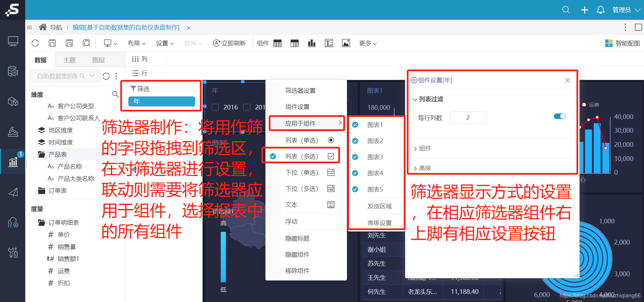Viewport: 644px width, 302px height.
Task: Click the 导航 home icon
Action: (43, 27)
